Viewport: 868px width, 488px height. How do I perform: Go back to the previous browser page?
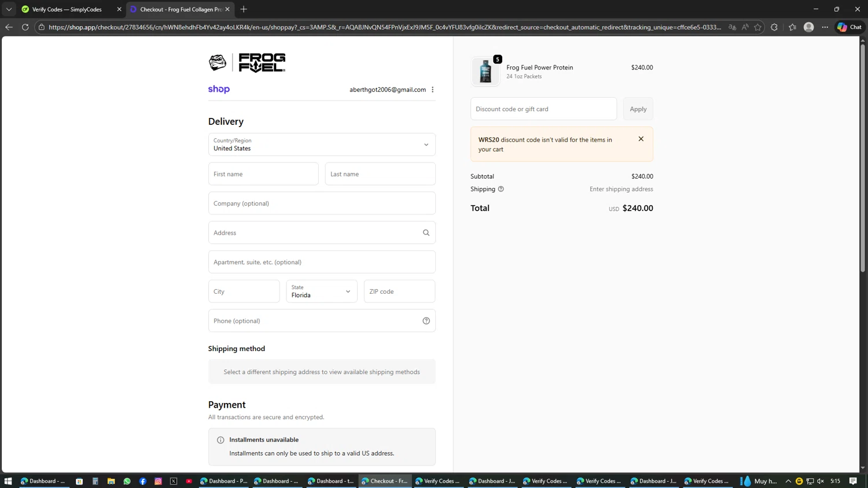pos(9,27)
